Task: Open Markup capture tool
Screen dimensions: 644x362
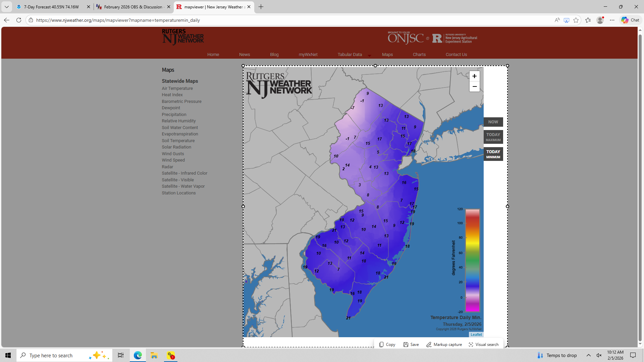Action: [444, 345]
